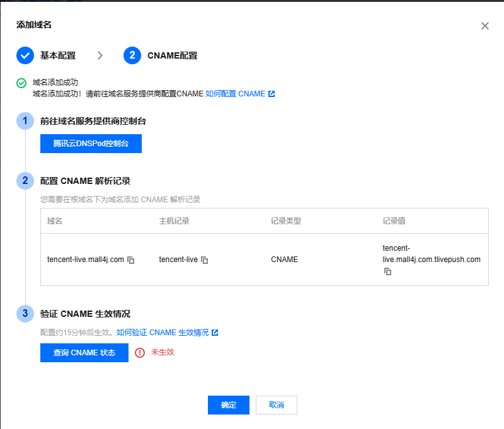The width and height of the screenshot is (504, 429).
Task: Click the chevron arrow between wizard steps
Action: click(100, 55)
